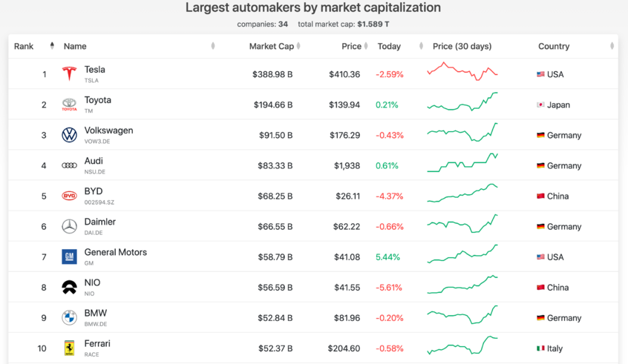The height and width of the screenshot is (364, 628).
Task: Click the NIO logo icon
Action: click(69, 288)
